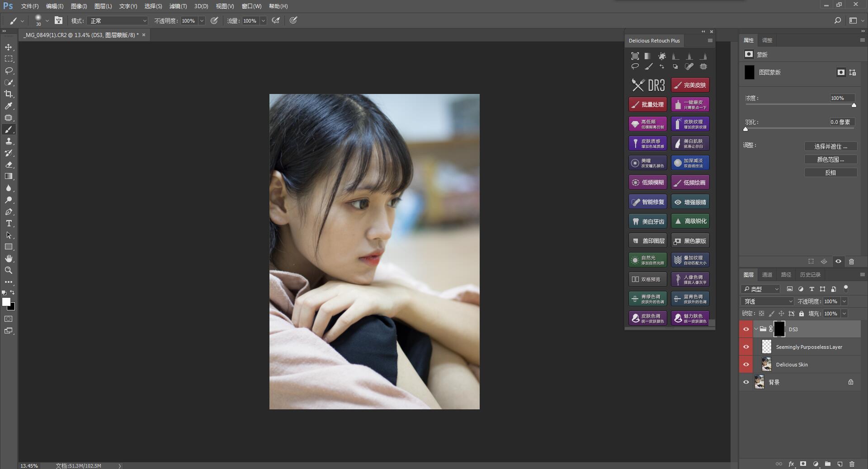Select the Lasso tool
This screenshot has height=469, width=868.
coord(9,71)
